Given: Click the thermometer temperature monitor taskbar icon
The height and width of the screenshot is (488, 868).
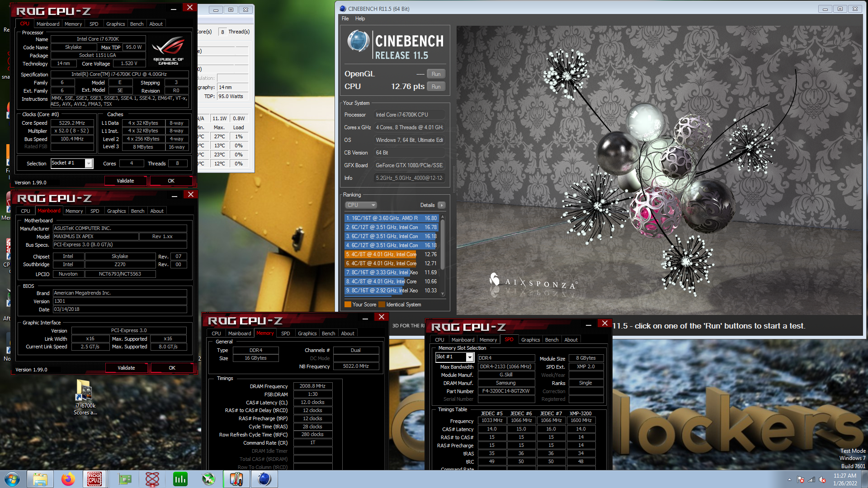Looking at the screenshot, I should (x=236, y=479).
